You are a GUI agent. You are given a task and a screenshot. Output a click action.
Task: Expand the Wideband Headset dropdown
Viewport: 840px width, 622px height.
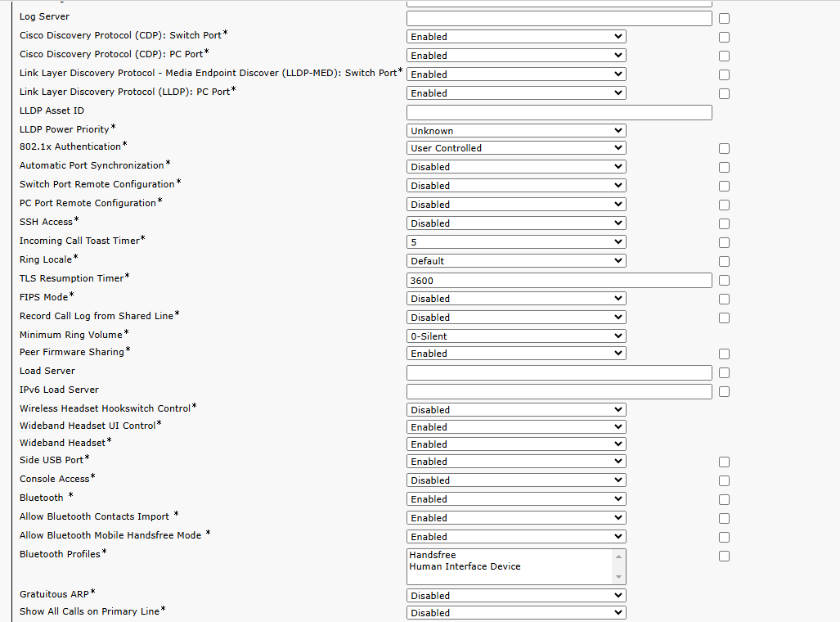click(516, 444)
